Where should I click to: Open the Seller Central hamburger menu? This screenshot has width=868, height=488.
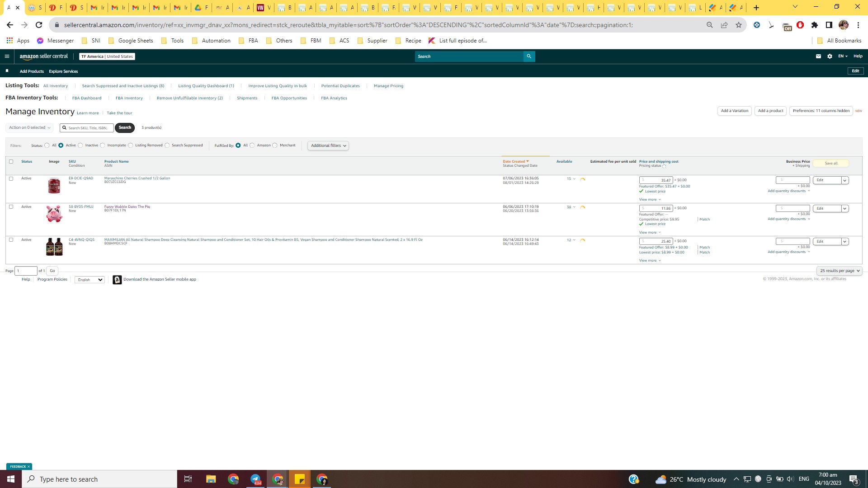pyautogui.click(x=7, y=56)
